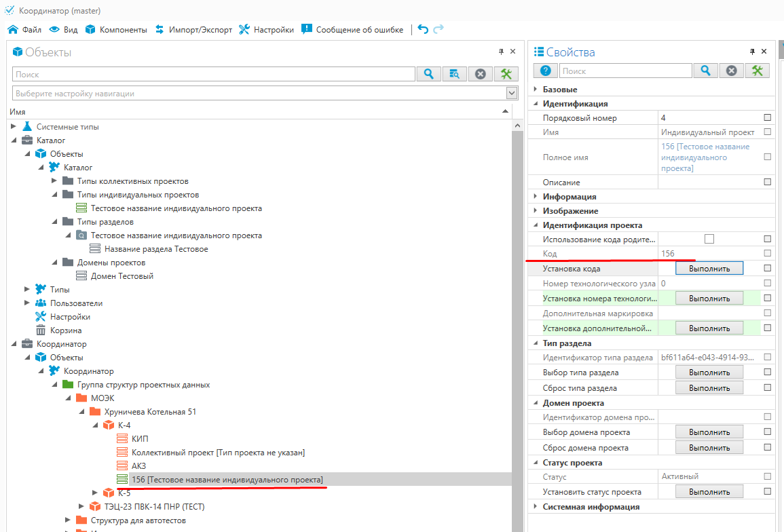
Task: Tick the checkbox in the Порядковый номер row
Action: coord(768,117)
